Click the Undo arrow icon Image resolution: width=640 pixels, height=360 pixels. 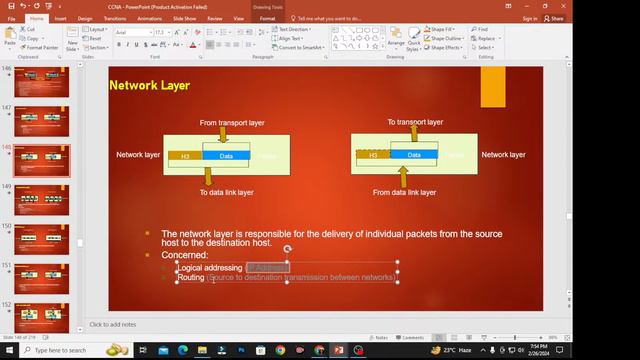[x=23, y=6]
